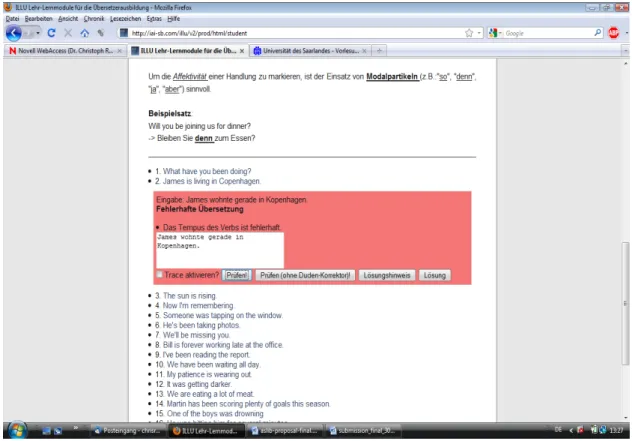Open exercise 12 It was getting darker
The width and height of the screenshot is (632, 441).
pyautogui.click(x=199, y=384)
